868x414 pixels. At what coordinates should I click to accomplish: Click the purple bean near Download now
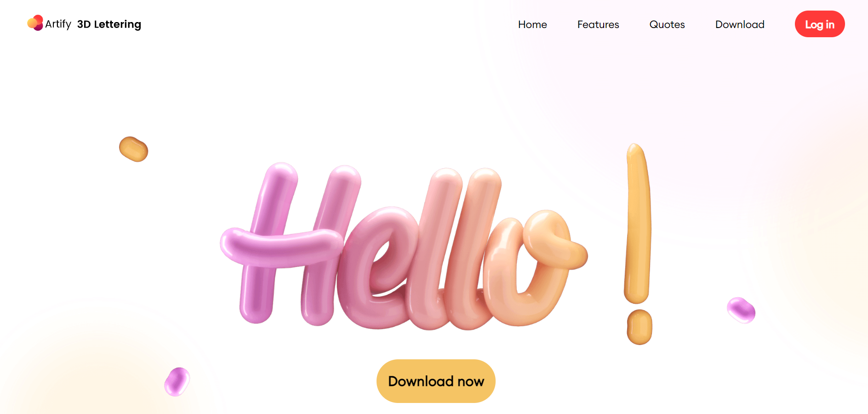tap(177, 381)
